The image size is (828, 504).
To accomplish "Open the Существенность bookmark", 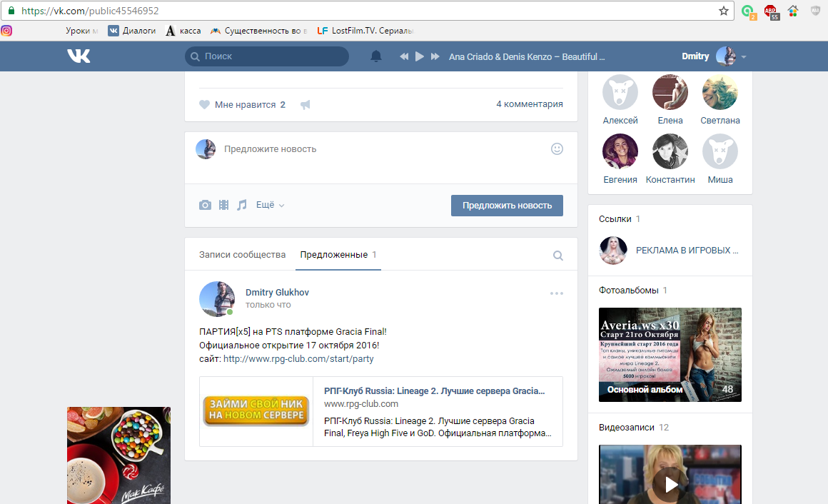I will 258,31.
